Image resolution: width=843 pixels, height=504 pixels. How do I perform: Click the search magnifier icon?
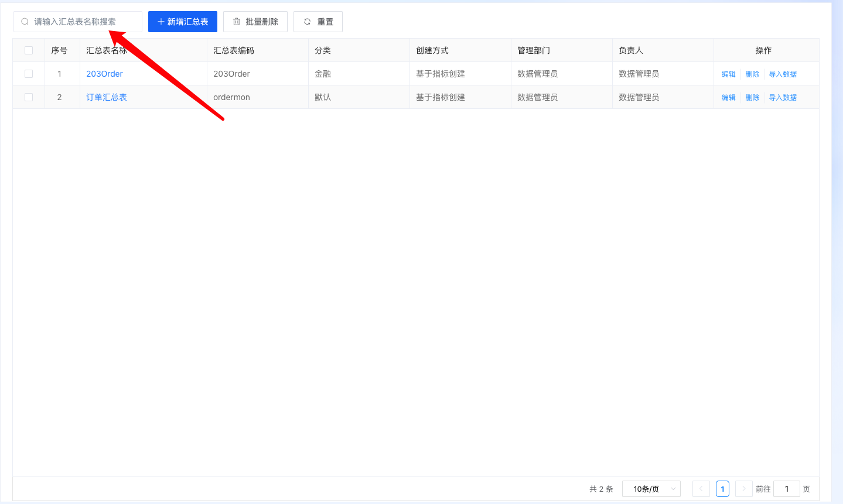pos(25,22)
